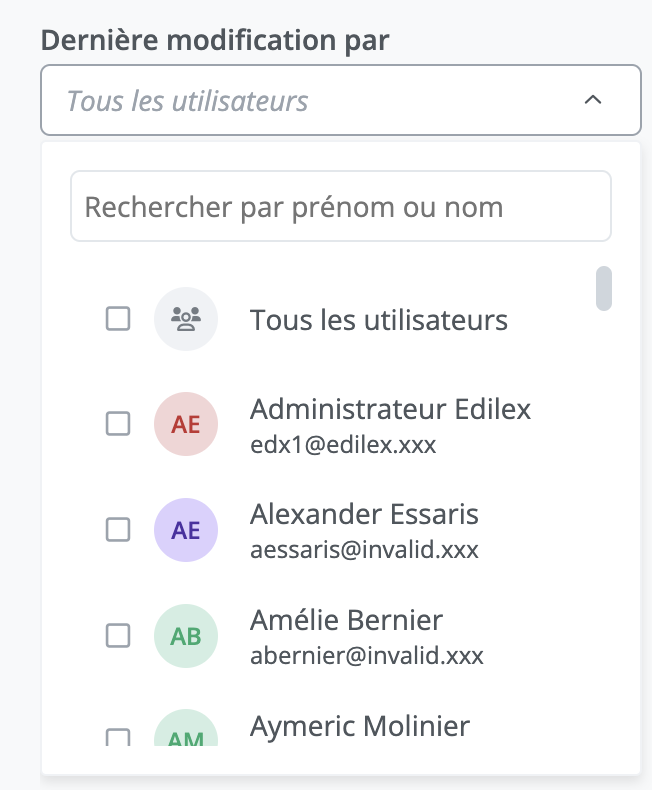Select the checkbox beside Amélie Bernier

(x=118, y=636)
